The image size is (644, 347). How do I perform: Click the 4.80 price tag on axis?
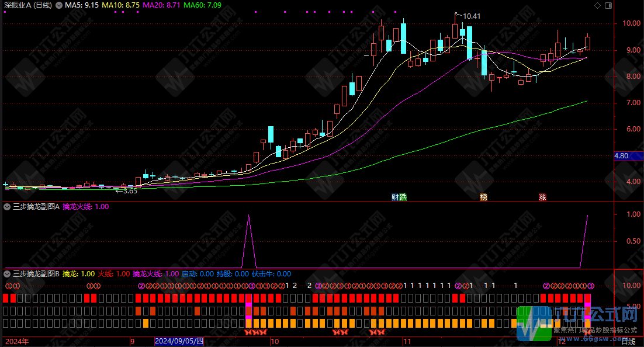point(621,156)
